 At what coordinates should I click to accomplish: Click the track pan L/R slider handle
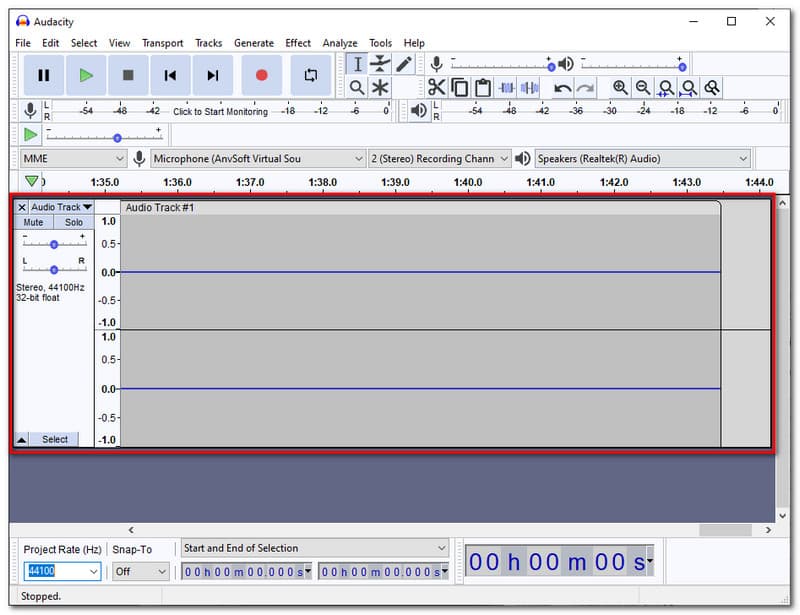pos(54,269)
